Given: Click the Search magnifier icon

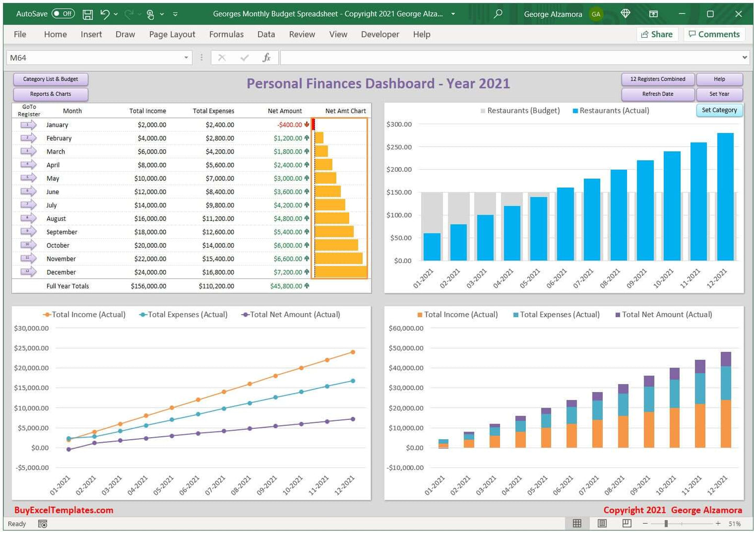Looking at the screenshot, I should 498,14.
